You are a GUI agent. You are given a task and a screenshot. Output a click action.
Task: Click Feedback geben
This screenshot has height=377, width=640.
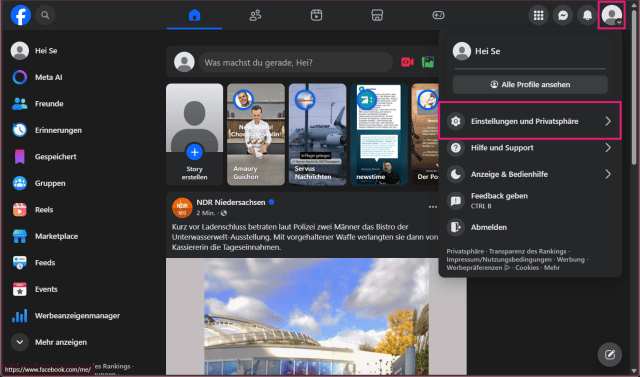click(530, 200)
